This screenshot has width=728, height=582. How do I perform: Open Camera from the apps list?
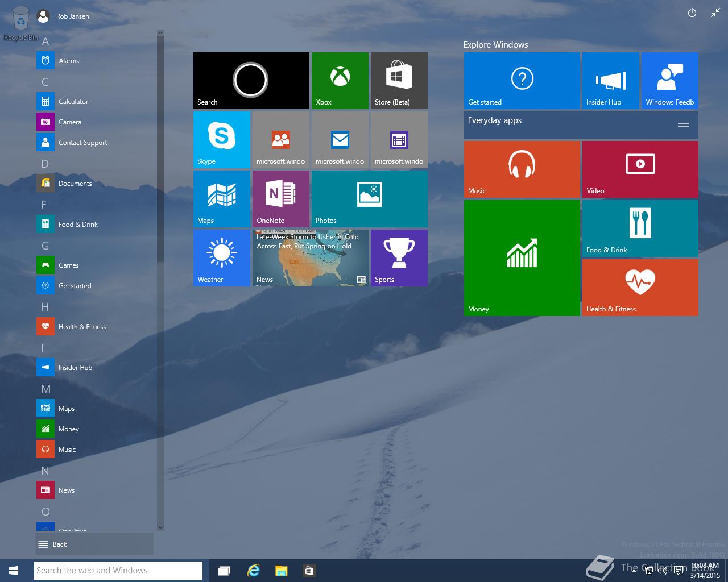96,122
